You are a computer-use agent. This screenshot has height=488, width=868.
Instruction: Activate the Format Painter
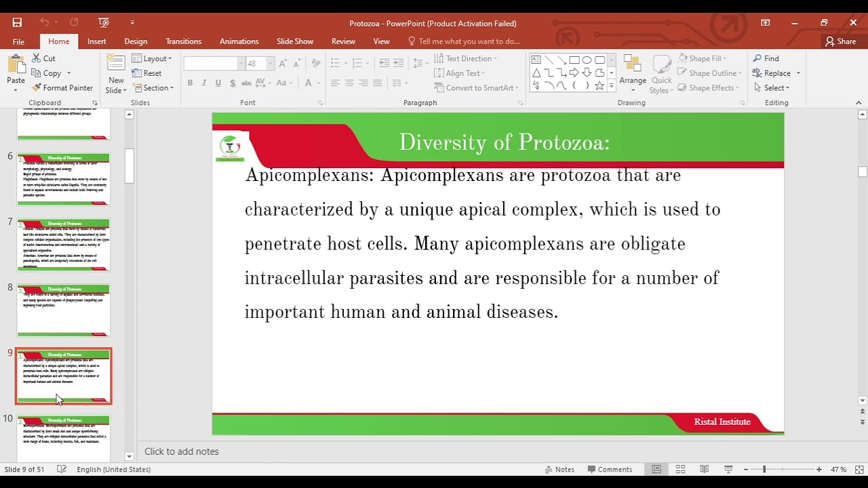point(61,87)
